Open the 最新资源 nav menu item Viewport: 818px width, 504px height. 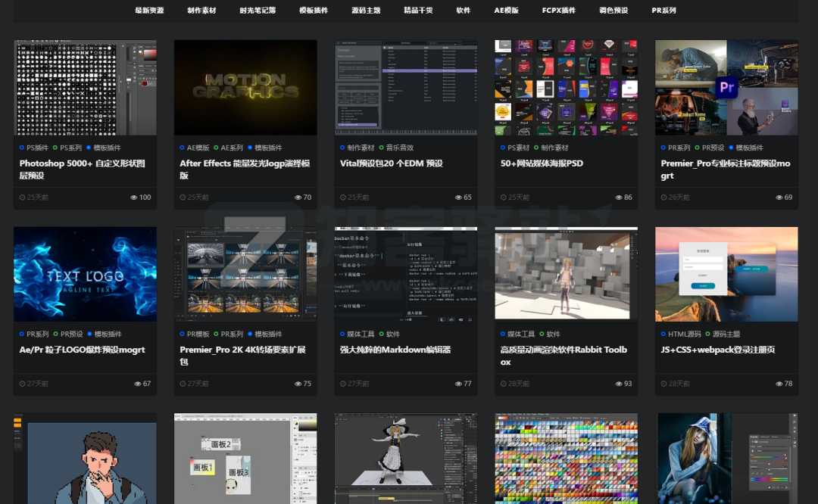pyautogui.click(x=149, y=11)
